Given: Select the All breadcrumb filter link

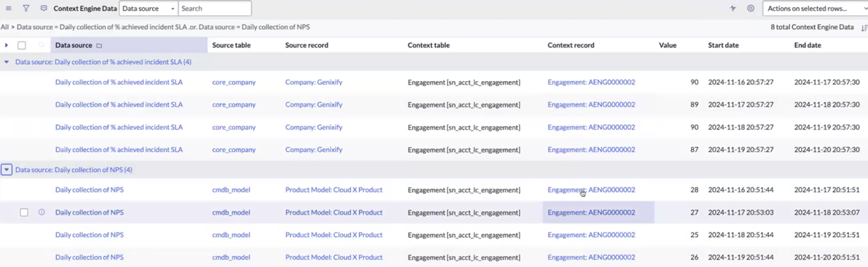Looking at the screenshot, I should point(4,27).
